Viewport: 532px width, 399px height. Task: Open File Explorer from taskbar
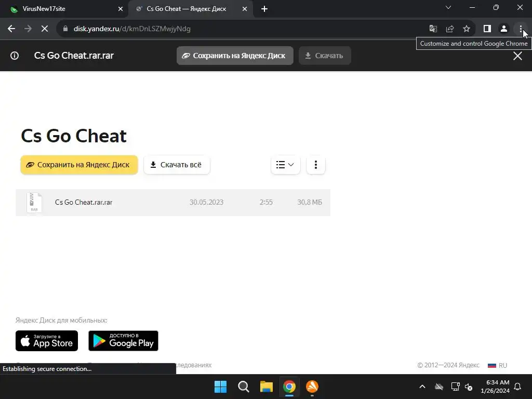[x=267, y=387]
